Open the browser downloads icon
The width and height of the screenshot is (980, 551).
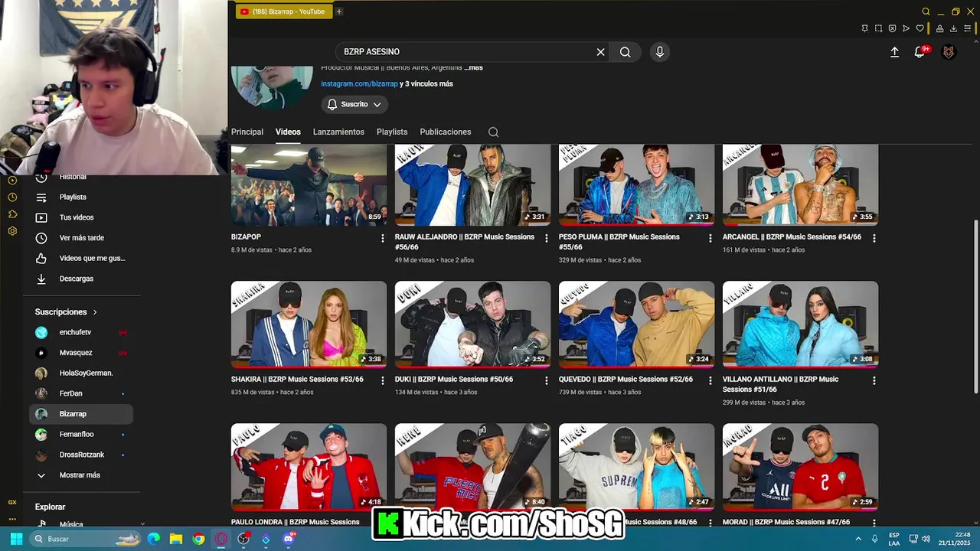(x=953, y=28)
